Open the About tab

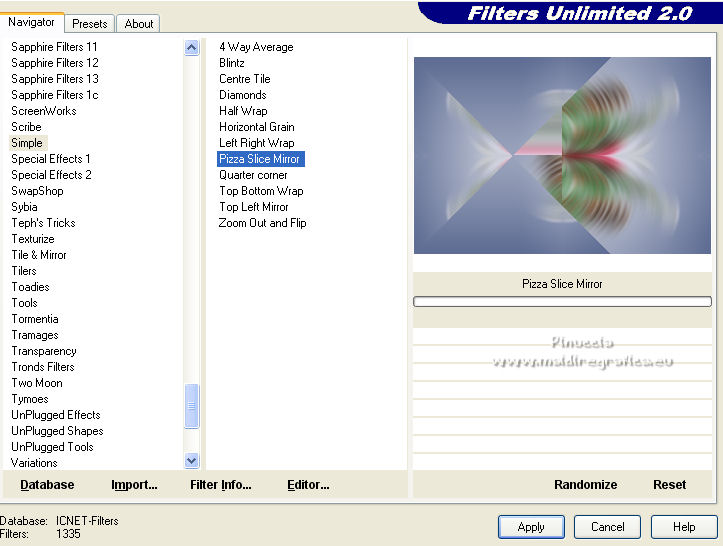click(138, 24)
